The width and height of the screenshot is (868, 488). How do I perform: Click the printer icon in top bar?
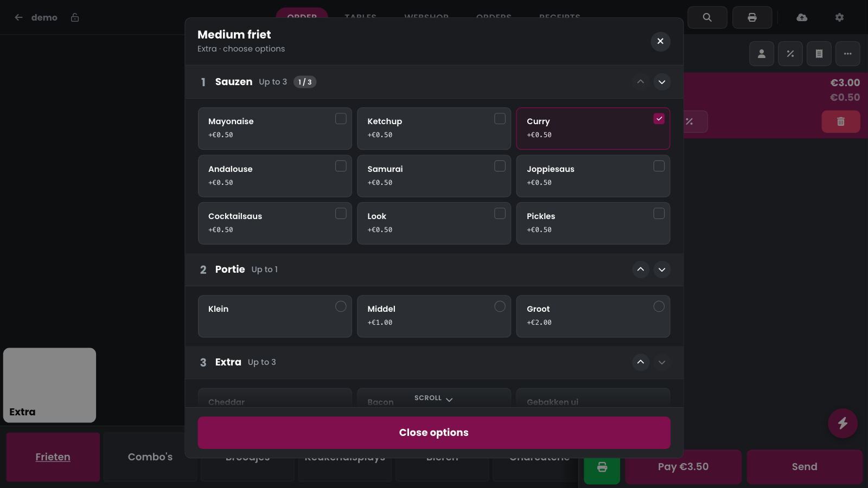(752, 17)
